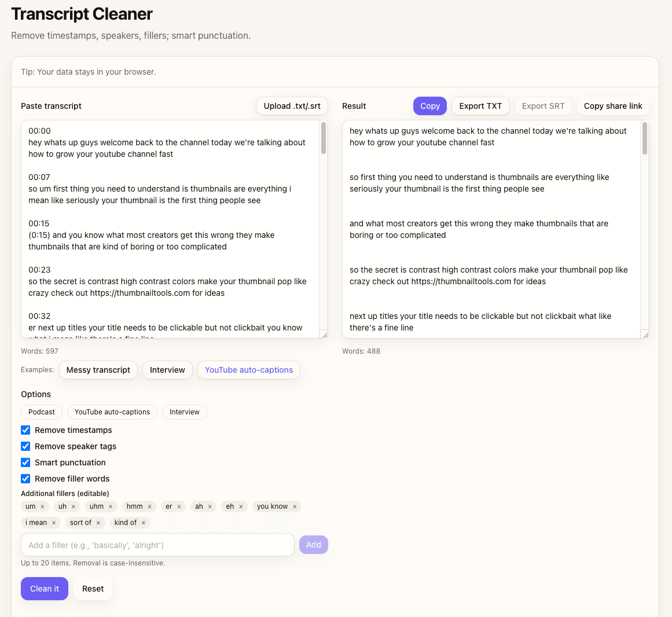Toggle Remove speaker tags checkbox
Viewport: 672px width, 617px height.
pos(25,446)
